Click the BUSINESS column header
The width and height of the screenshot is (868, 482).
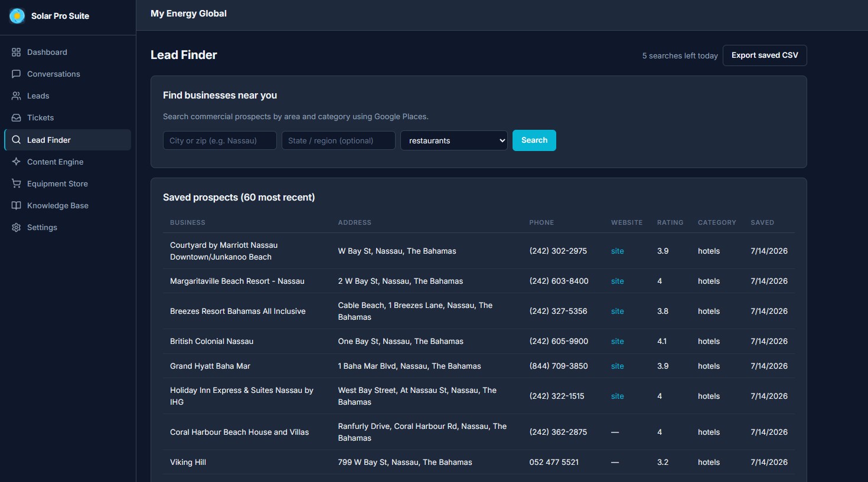[188, 222]
